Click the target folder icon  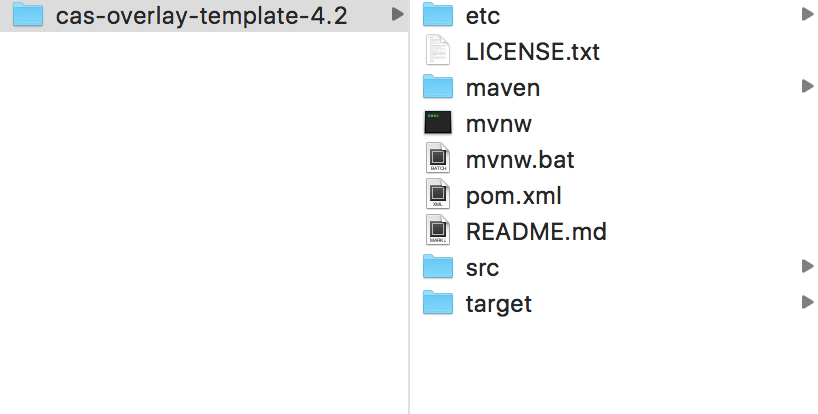439,303
